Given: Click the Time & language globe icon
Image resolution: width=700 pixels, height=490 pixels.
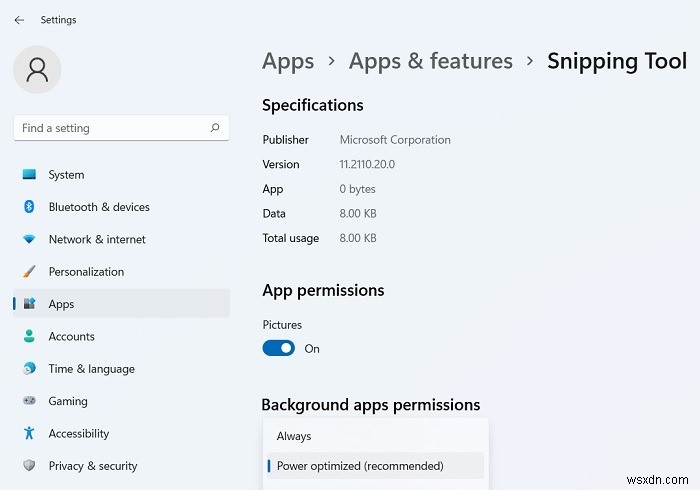Looking at the screenshot, I should coord(29,369).
